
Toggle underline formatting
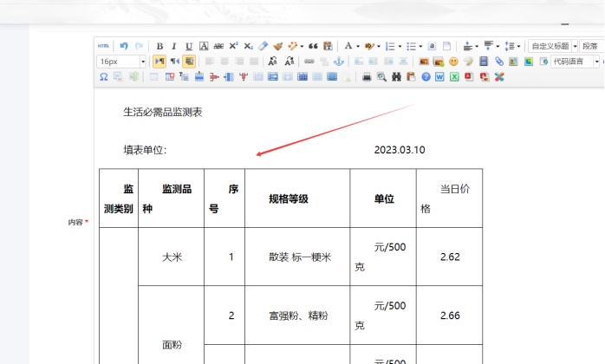pos(188,46)
